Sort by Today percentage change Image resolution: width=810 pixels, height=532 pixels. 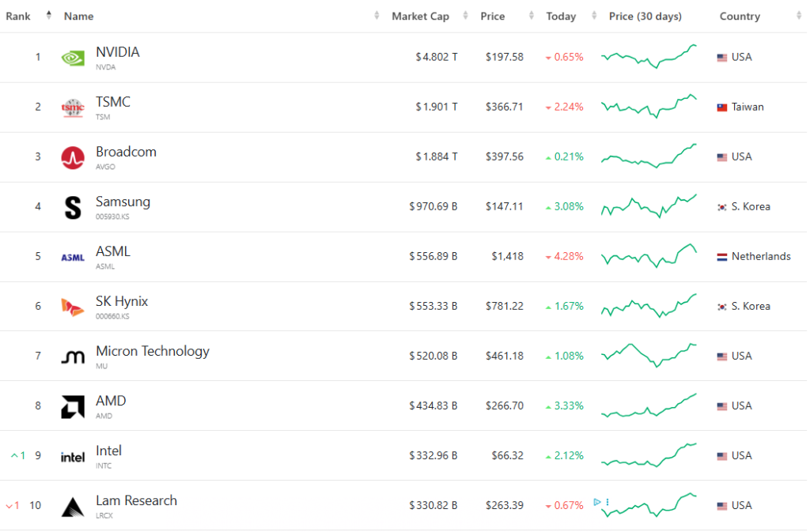tap(561, 16)
